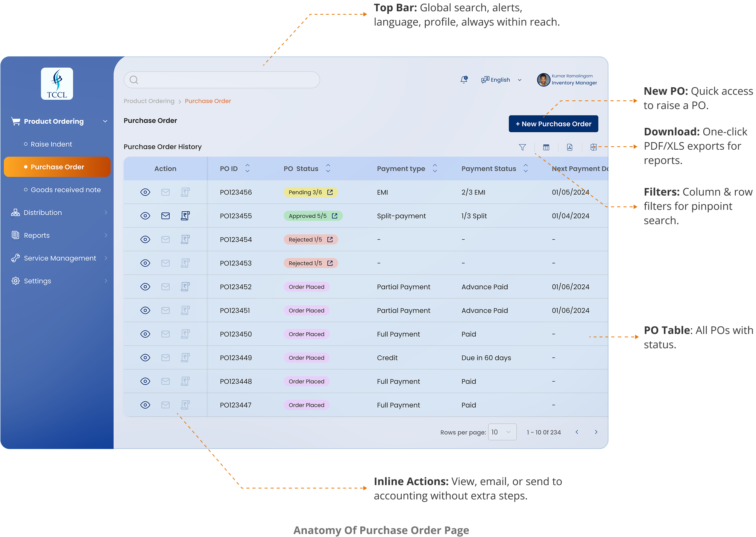The height and width of the screenshot is (537, 756).
Task: Open Reports section
Action: point(36,235)
